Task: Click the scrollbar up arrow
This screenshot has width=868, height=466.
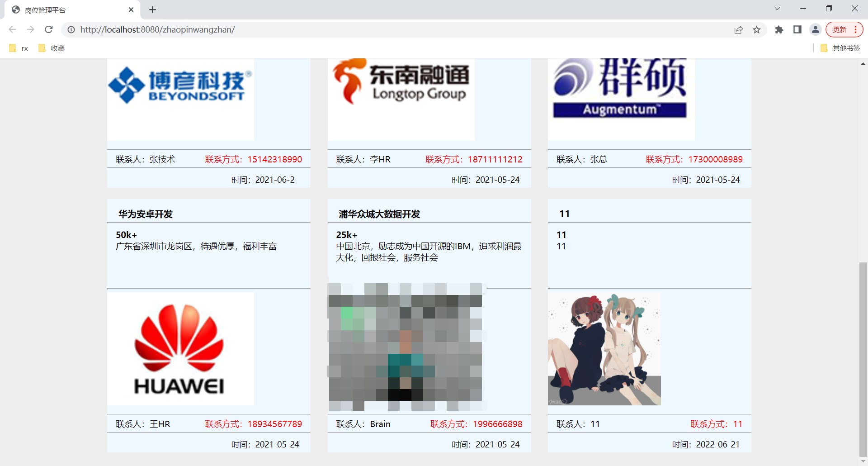Action: point(863,64)
